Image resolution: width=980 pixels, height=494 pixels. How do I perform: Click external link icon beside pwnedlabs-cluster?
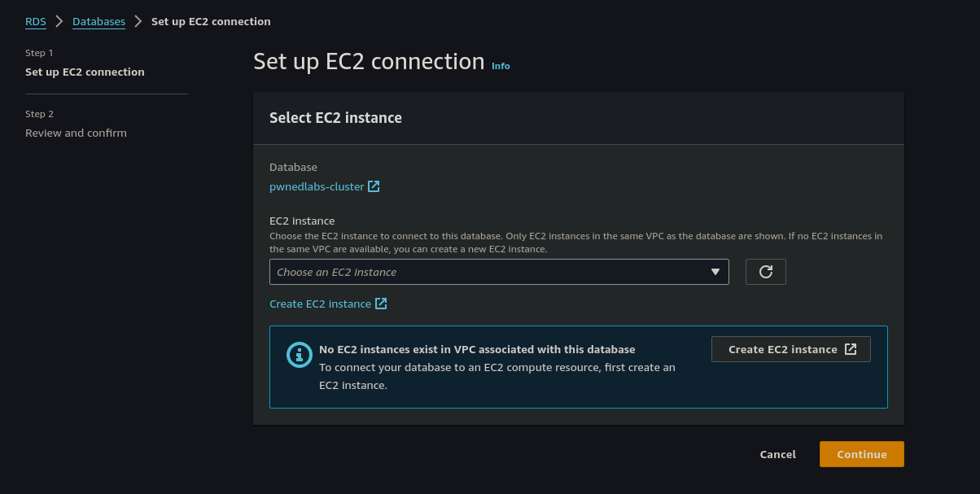[x=374, y=186]
